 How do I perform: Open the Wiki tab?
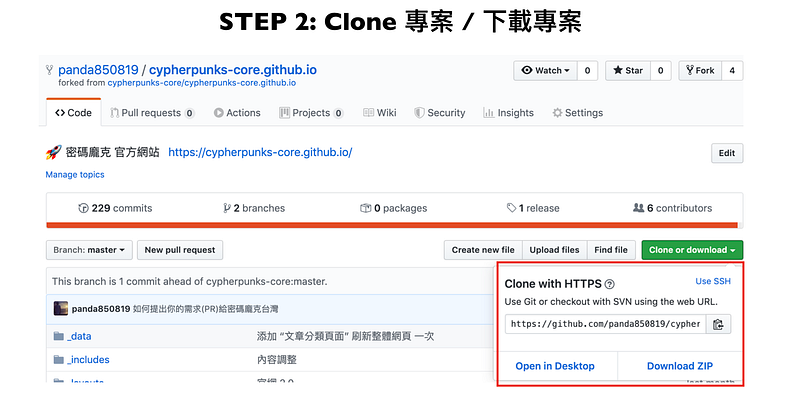380,113
